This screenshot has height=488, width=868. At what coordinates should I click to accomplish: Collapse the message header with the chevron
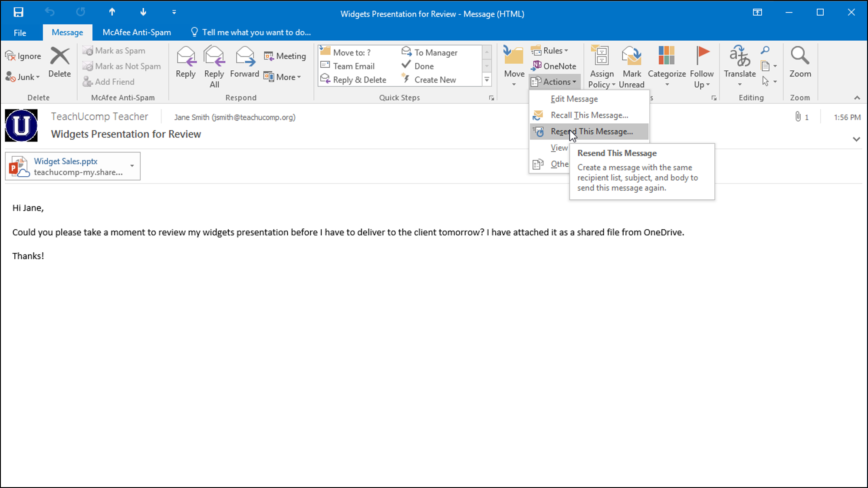pyautogui.click(x=856, y=139)
